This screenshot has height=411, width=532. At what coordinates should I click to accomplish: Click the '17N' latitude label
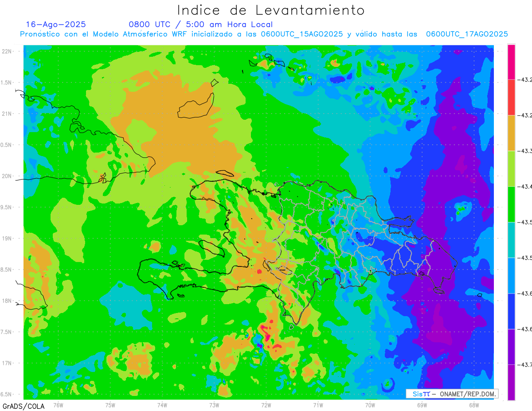click(7, 363)
